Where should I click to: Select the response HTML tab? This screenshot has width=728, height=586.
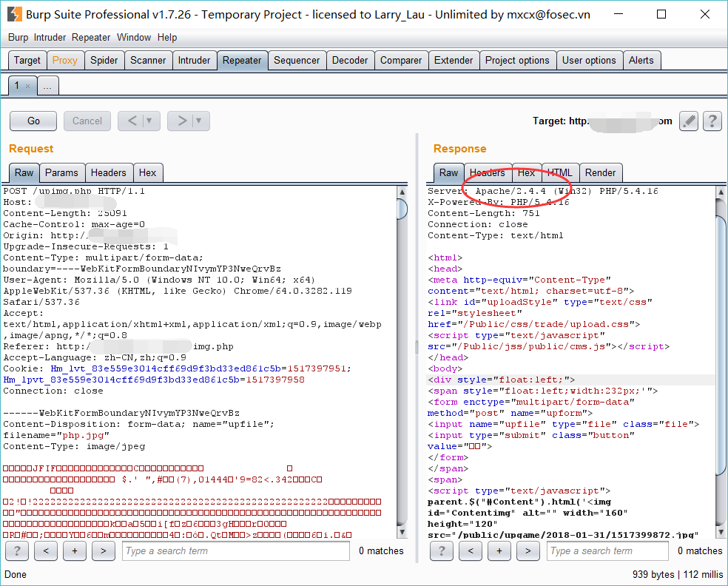coord(560,172)
